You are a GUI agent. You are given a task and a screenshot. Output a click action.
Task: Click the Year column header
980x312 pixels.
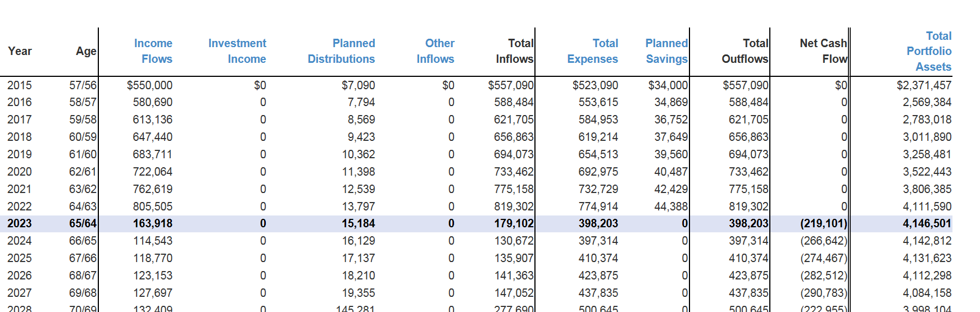(x=20, y=51)
